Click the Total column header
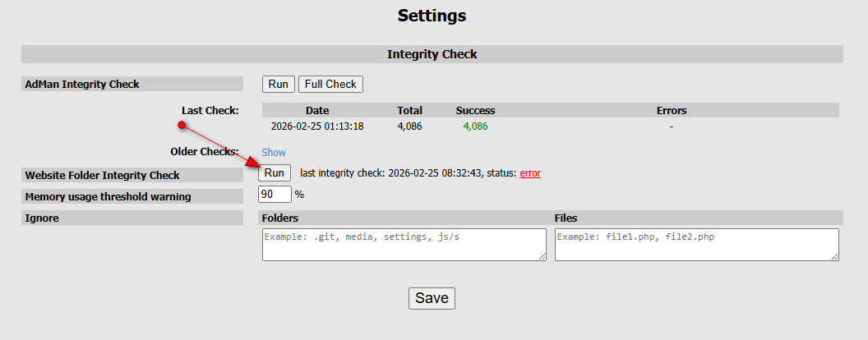868x340 pixels. tap(409, 110)
